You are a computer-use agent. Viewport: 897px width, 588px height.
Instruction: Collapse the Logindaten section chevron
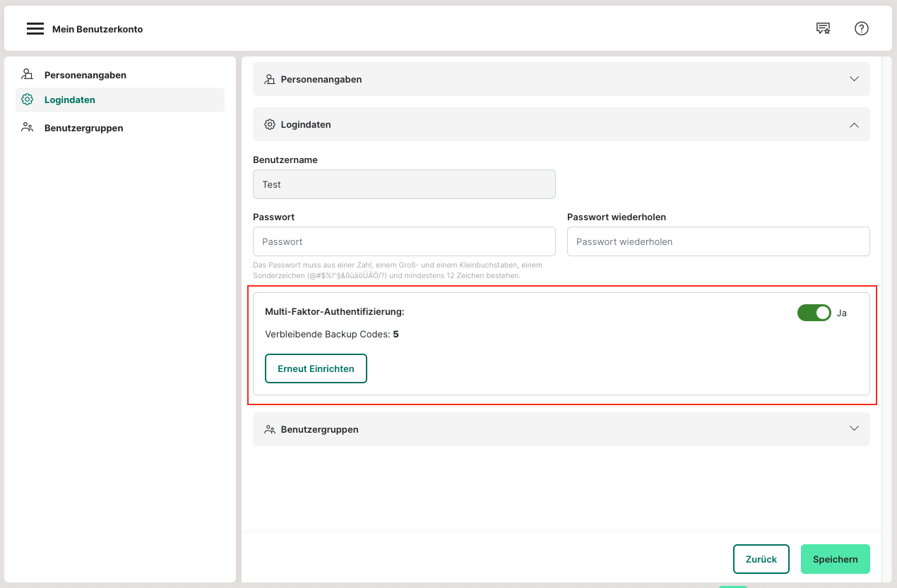854,124
